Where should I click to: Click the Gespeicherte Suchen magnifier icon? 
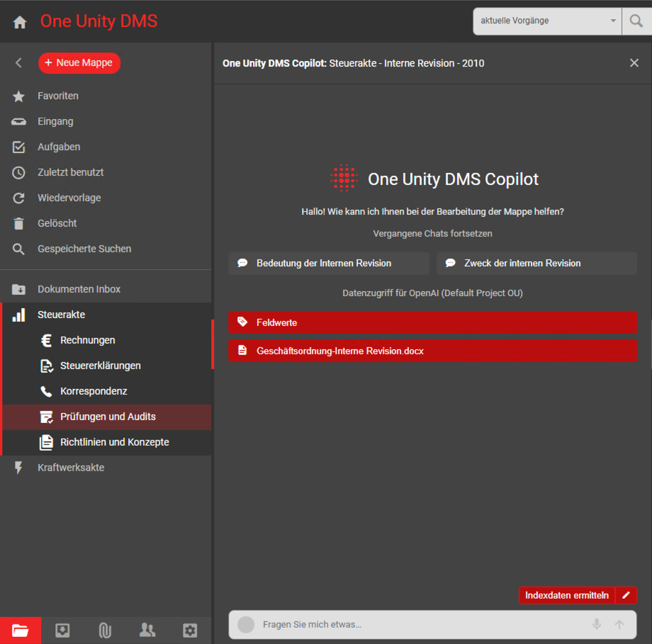[18, 249]
